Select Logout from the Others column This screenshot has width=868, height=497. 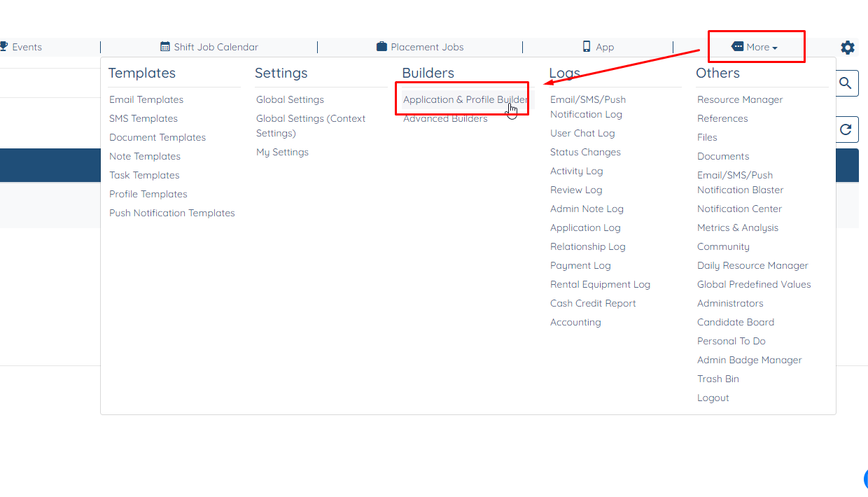[713, 398]
